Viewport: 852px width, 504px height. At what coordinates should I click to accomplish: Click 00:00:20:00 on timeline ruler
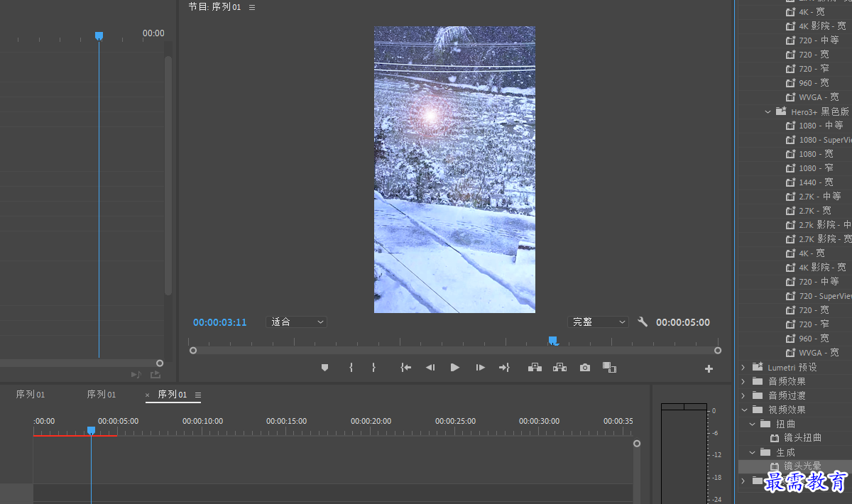point(371,421)
